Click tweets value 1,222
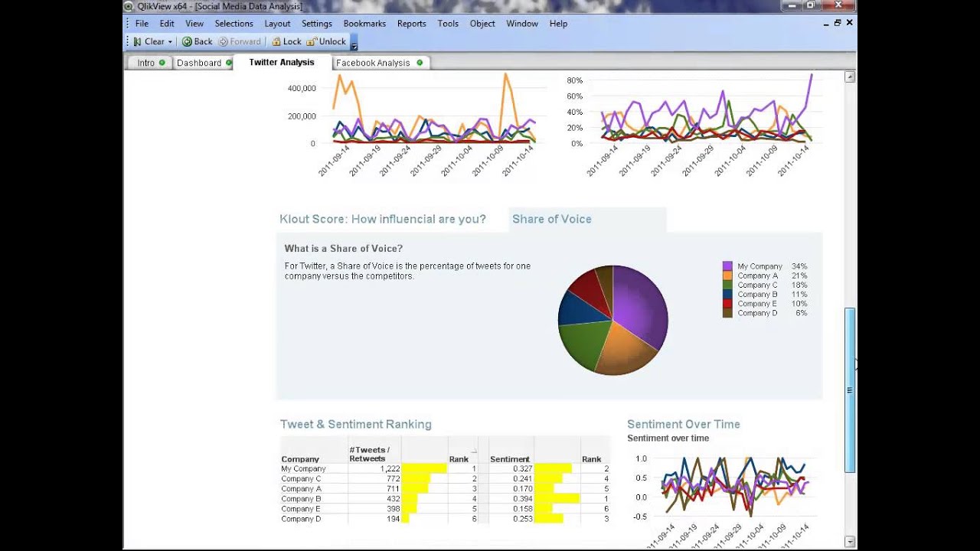Screen dimensions: 980x551 pyautogui.click(x=390, y=468)
